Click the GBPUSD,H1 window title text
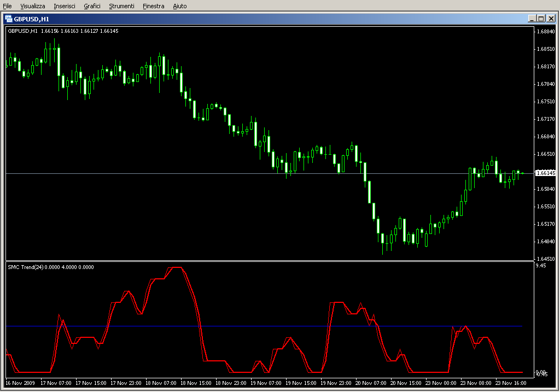The height and width of the screenshot is (392, 560). point(31,19)
